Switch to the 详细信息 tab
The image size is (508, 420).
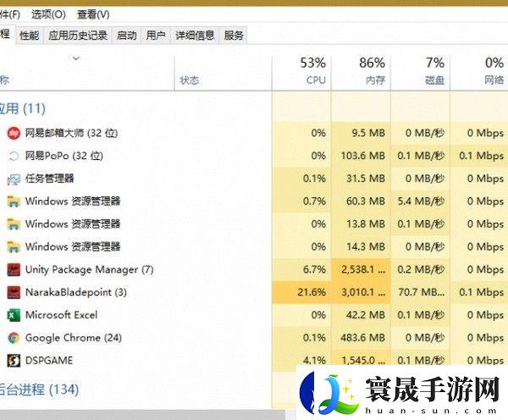pos(195,36)
